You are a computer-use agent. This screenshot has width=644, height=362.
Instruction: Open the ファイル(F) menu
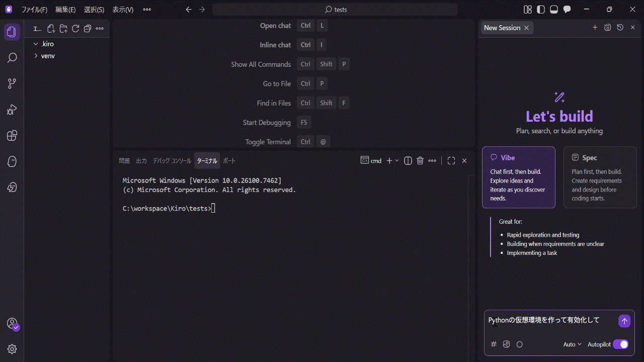tap(34, 10)
